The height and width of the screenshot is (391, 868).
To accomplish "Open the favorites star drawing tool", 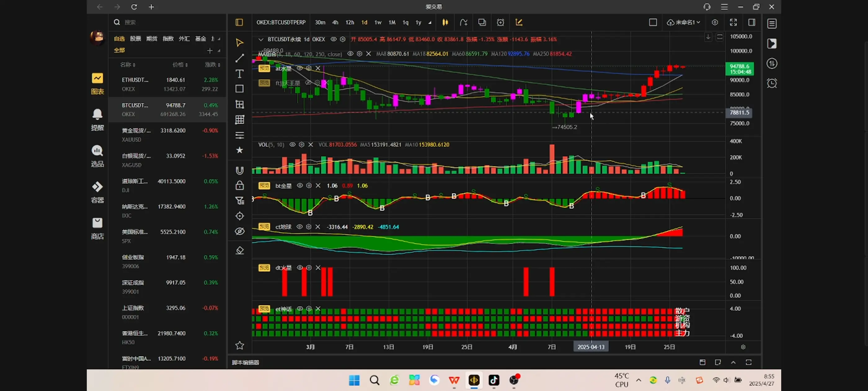I will pyautogui.click(x=239, y=150).
